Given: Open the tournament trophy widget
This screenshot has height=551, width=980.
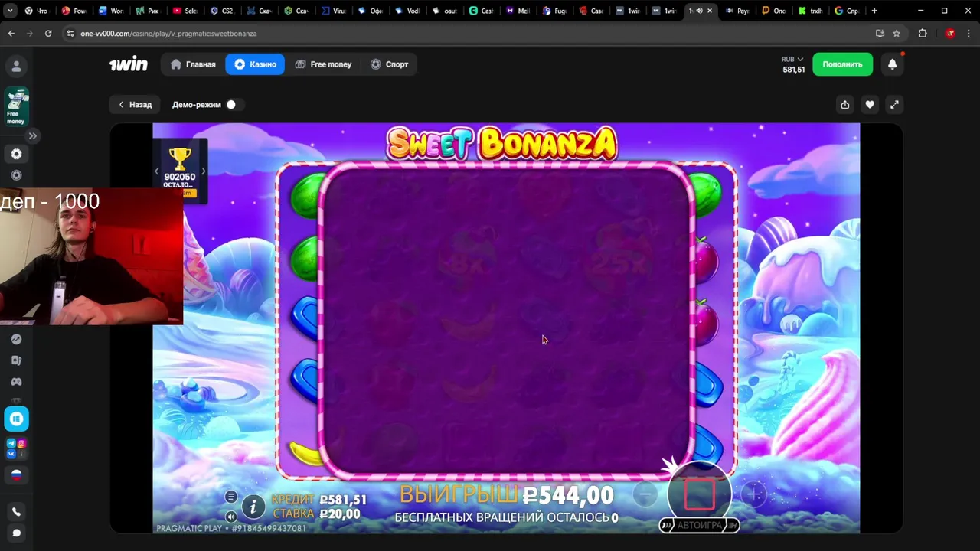Looking at the screenshot, I should pos(180,170).
